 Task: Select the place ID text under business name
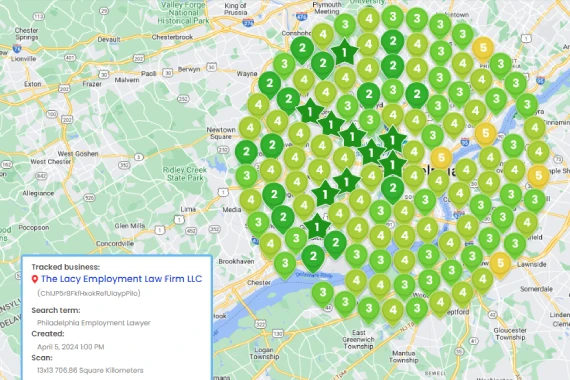(x=89, y=293)
